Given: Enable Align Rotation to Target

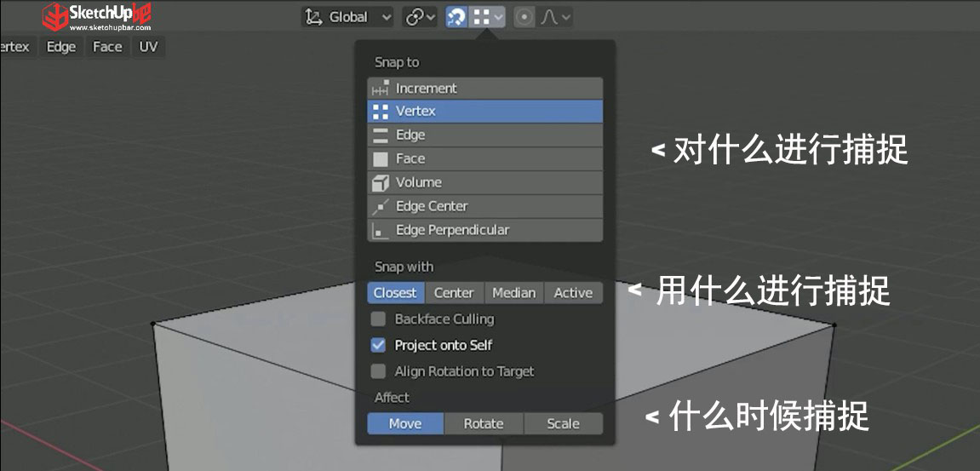Looking at the screenshot, I should (378, 371).
